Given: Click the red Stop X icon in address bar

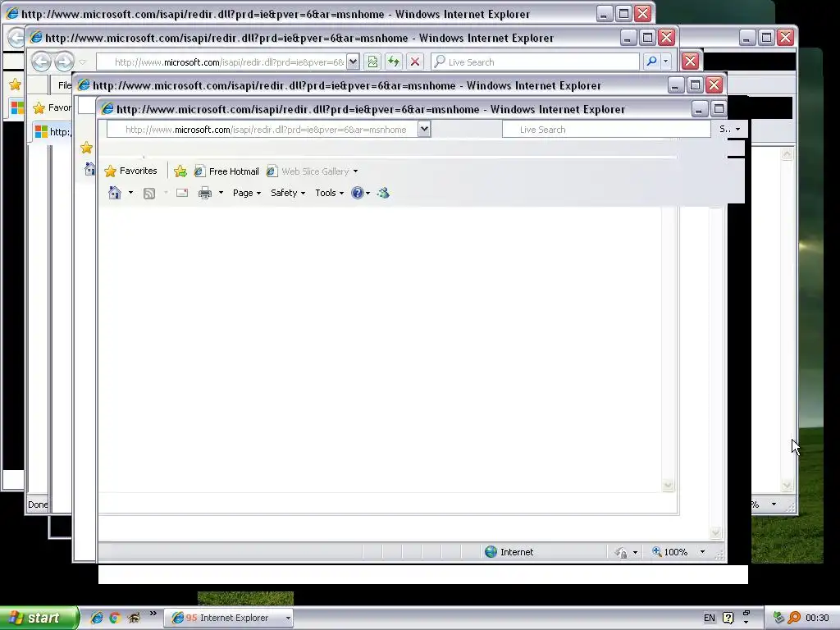Looking at the screenshot, I should click(414, 62).
